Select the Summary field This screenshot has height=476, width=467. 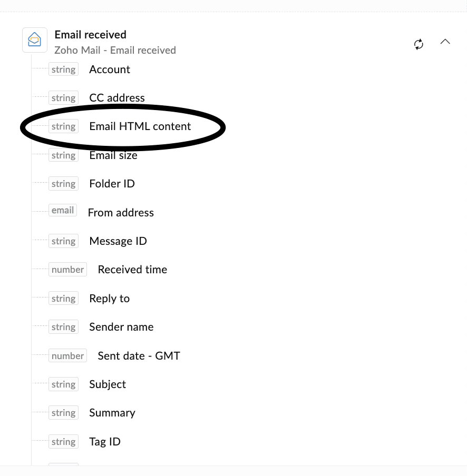coord(112,413)
